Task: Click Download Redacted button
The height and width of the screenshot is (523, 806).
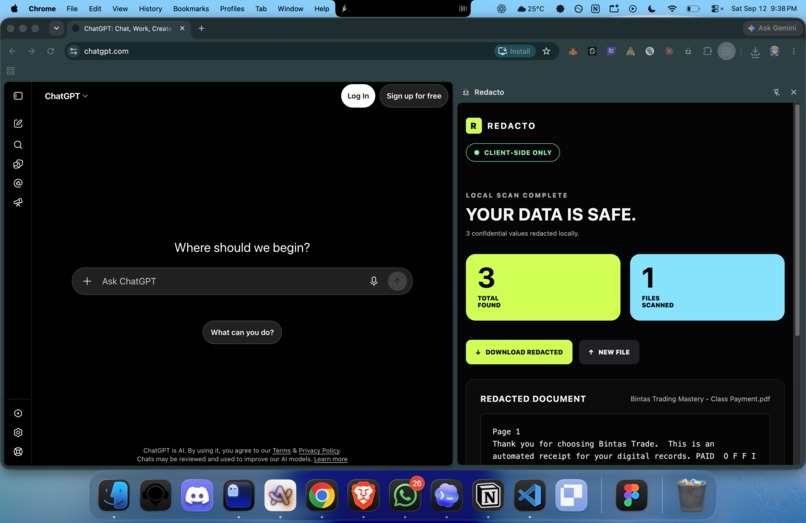Action: [519, 352]
